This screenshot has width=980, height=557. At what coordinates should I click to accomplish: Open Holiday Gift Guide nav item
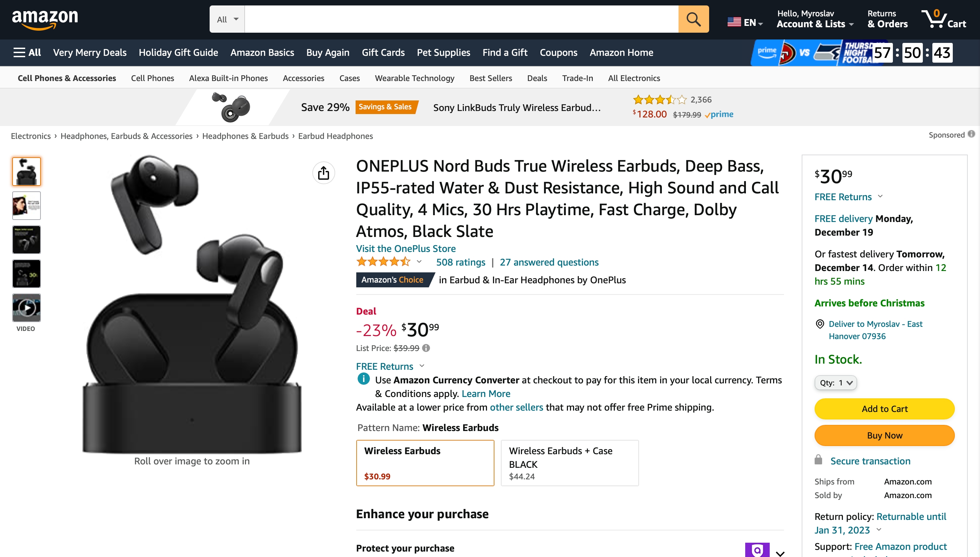click(178, 52)
